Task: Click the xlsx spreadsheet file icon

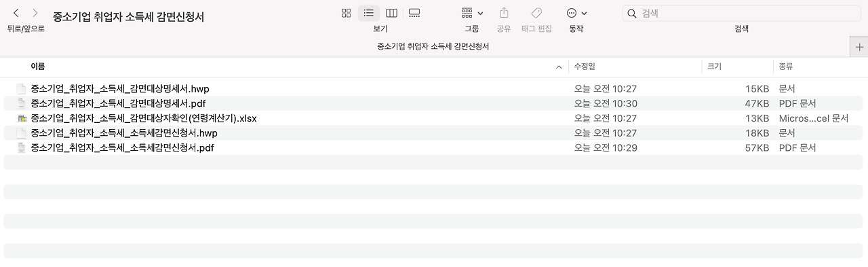Action: click(x=22, y=118)
